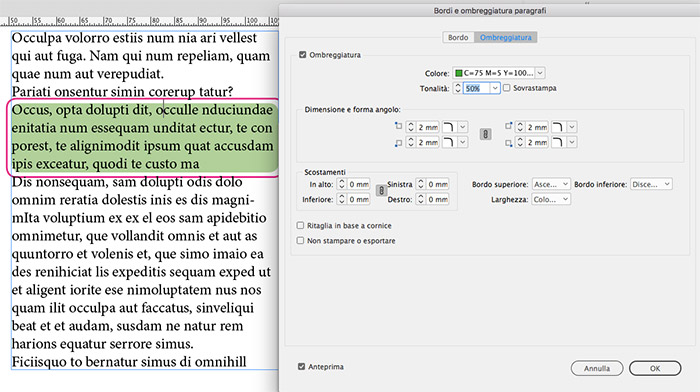Click the bottom-left corner shape preview
The width and height of the screenshot is (700, 392).
click(449, 142)
